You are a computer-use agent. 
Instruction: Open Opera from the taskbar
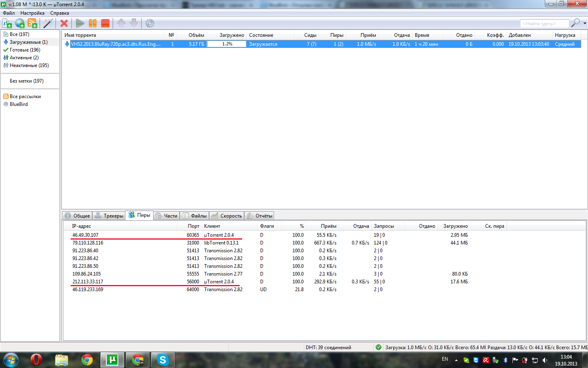(x=36, y=360)
